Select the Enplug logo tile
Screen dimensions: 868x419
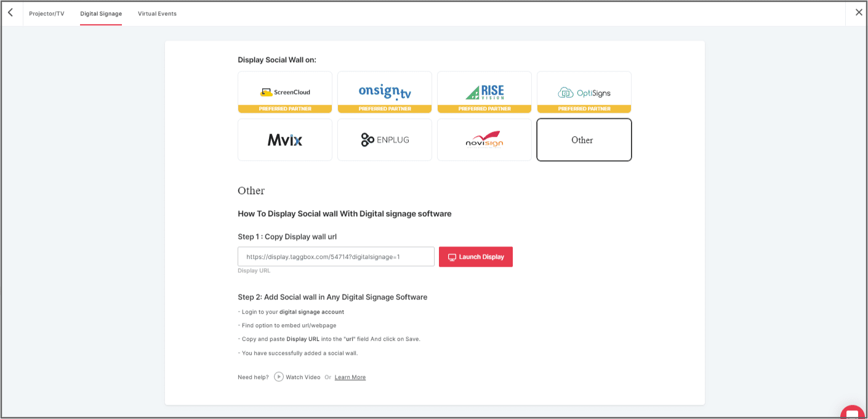pyautogui.click(x=385, y=140)
